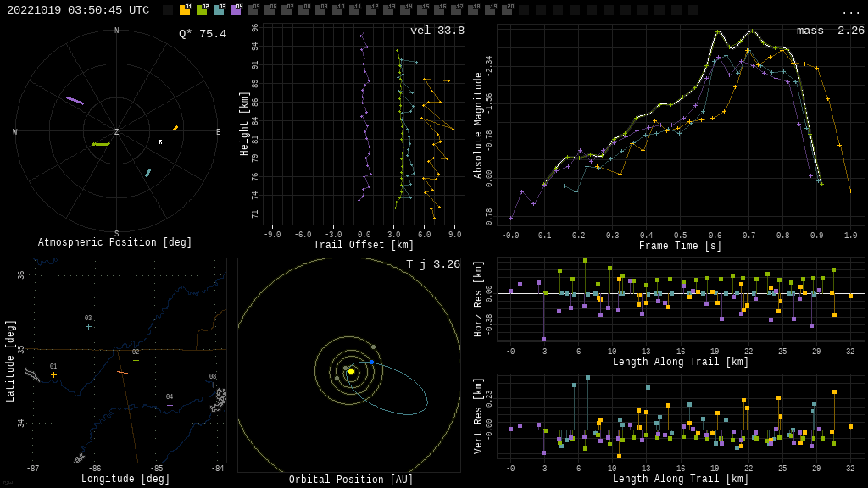868x488 pixels.
Task: Click the vel 33.8 readout
Action: point(437,30)
